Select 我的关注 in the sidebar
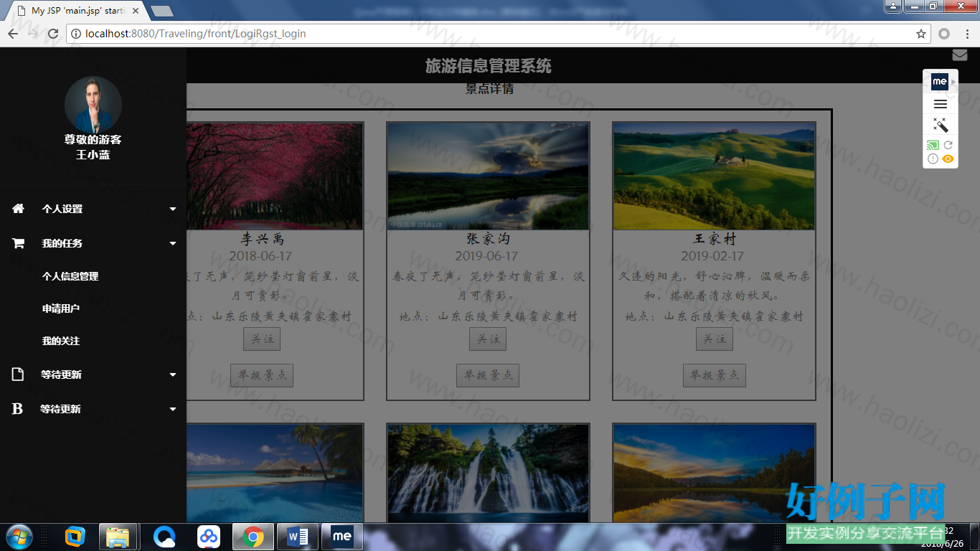The image size is (980, 551). point(61,341)
